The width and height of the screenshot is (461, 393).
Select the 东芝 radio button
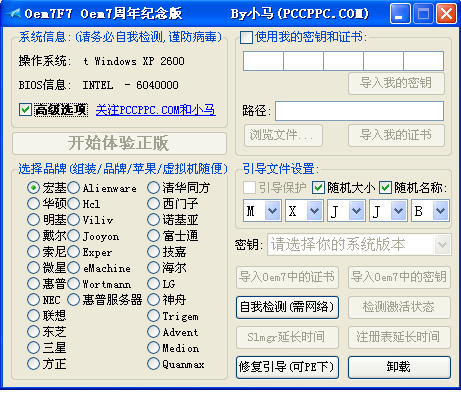[33, 331]
